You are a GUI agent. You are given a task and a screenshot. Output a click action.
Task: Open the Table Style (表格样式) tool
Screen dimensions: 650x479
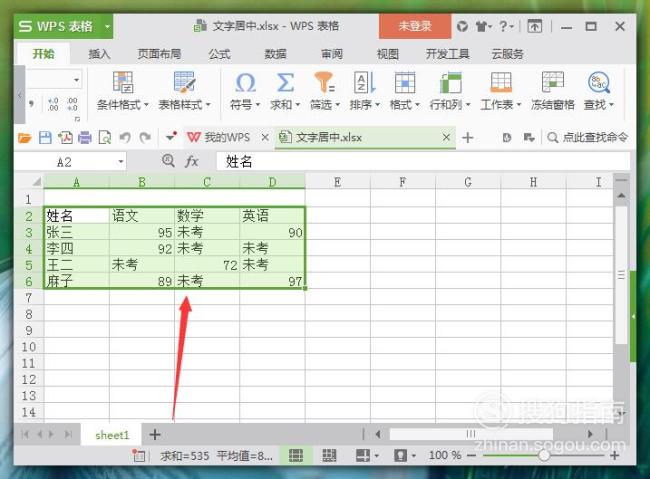184,82
